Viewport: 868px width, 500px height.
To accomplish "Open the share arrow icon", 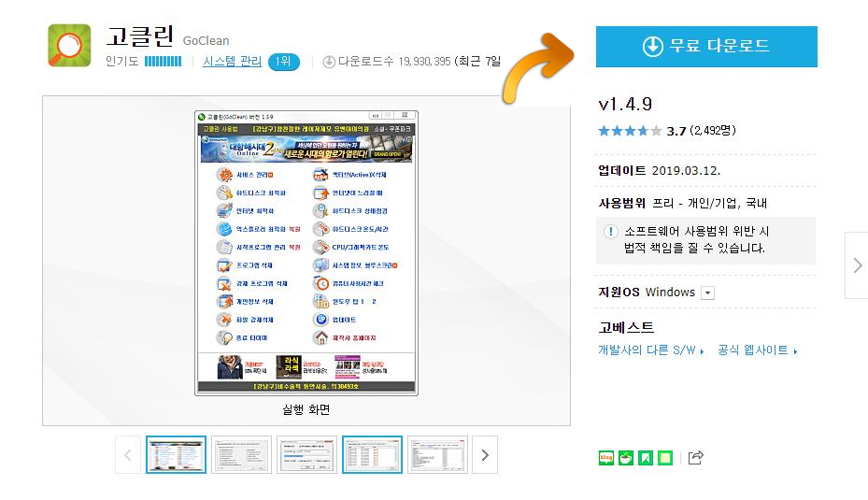I will tap(696, 457).
